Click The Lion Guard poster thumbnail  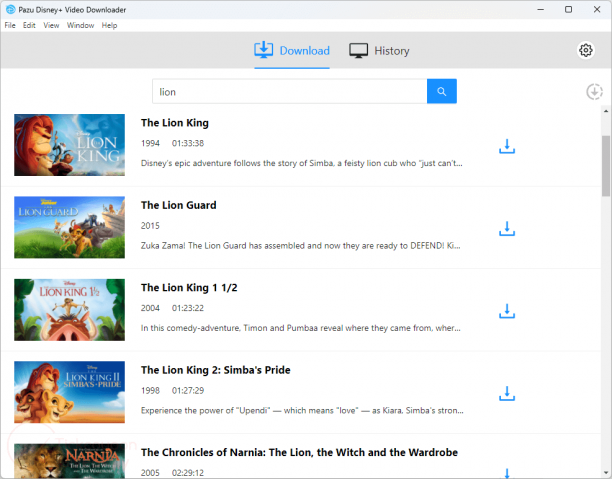[69, 227]
